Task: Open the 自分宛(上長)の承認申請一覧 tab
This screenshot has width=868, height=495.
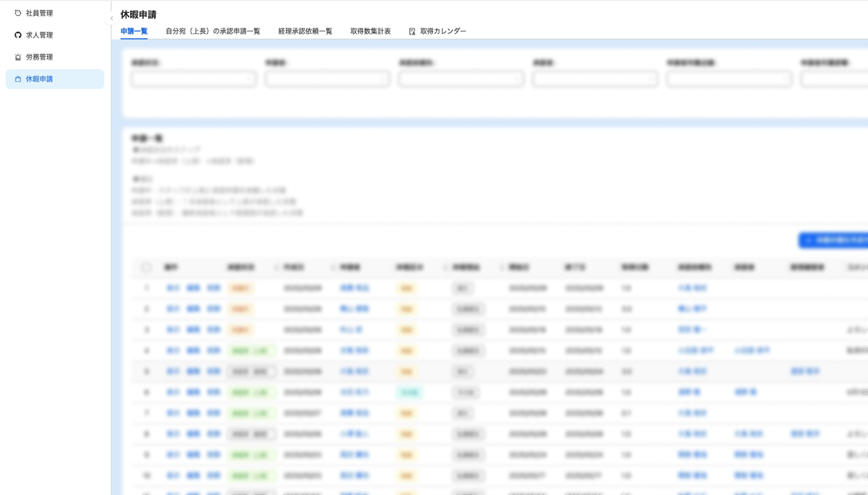Action: click(213, 31)
